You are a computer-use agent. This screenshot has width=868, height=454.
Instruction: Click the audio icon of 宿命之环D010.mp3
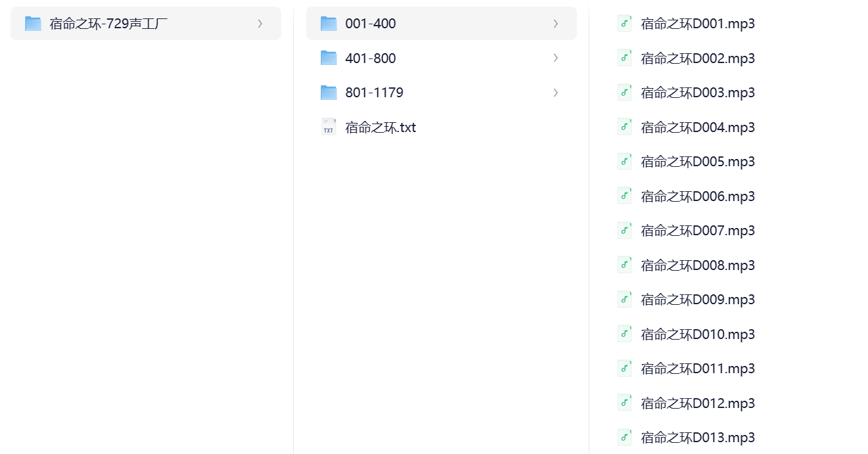coord(624,334)
